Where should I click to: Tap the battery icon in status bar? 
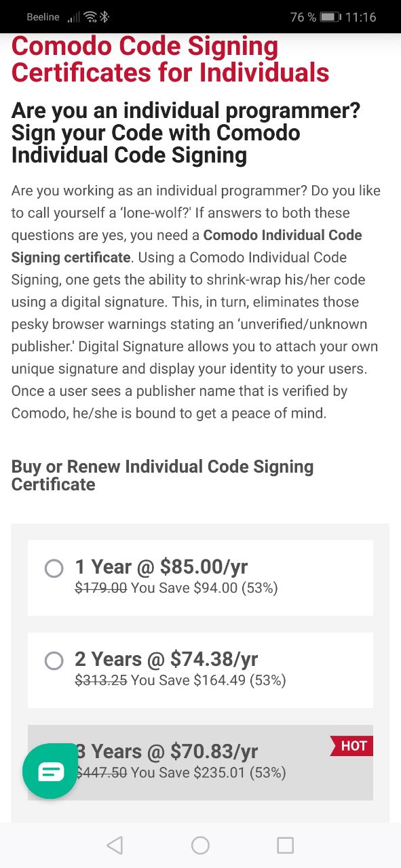point(330,17)
